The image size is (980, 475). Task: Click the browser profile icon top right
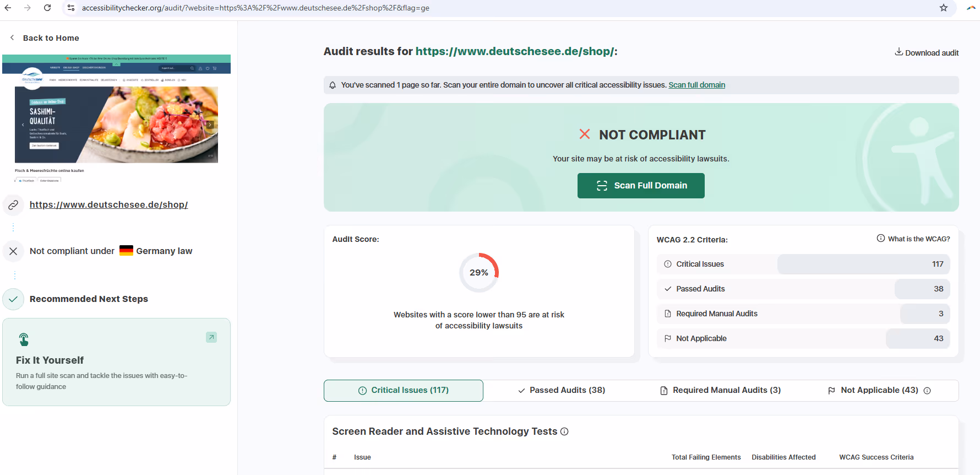coord(971,8)
